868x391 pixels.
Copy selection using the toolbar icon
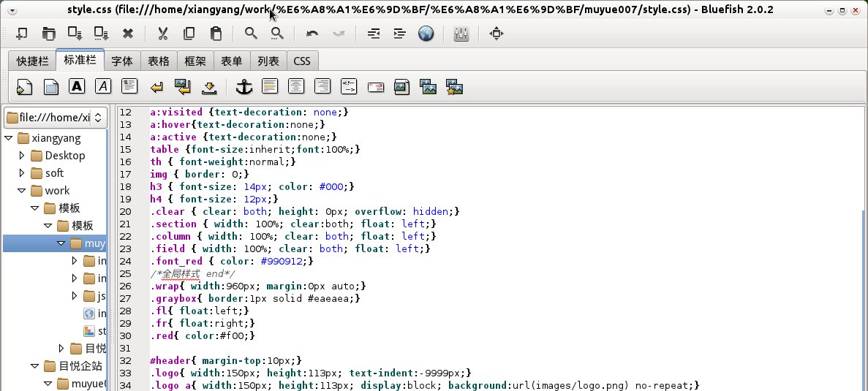pos(189,34)
